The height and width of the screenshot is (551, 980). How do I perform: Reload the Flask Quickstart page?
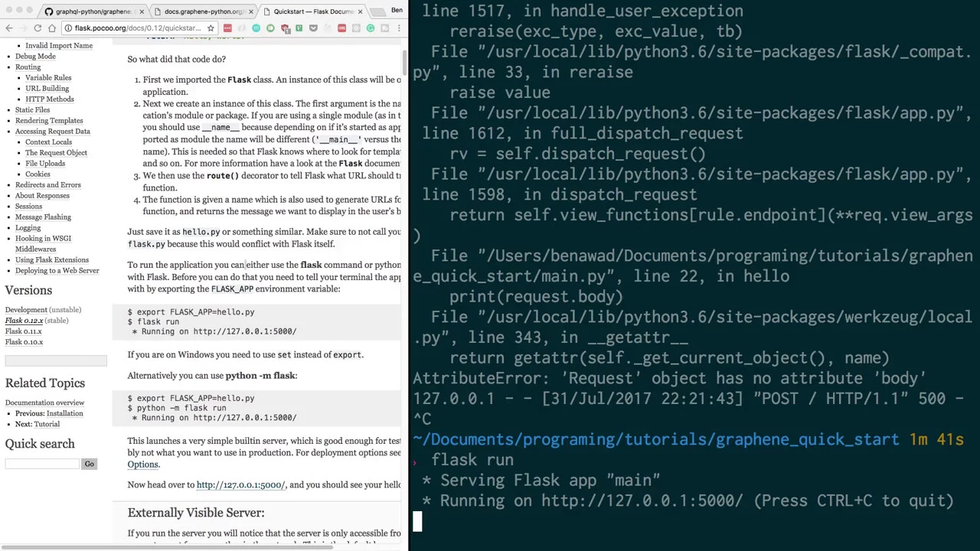coord(38,28)
